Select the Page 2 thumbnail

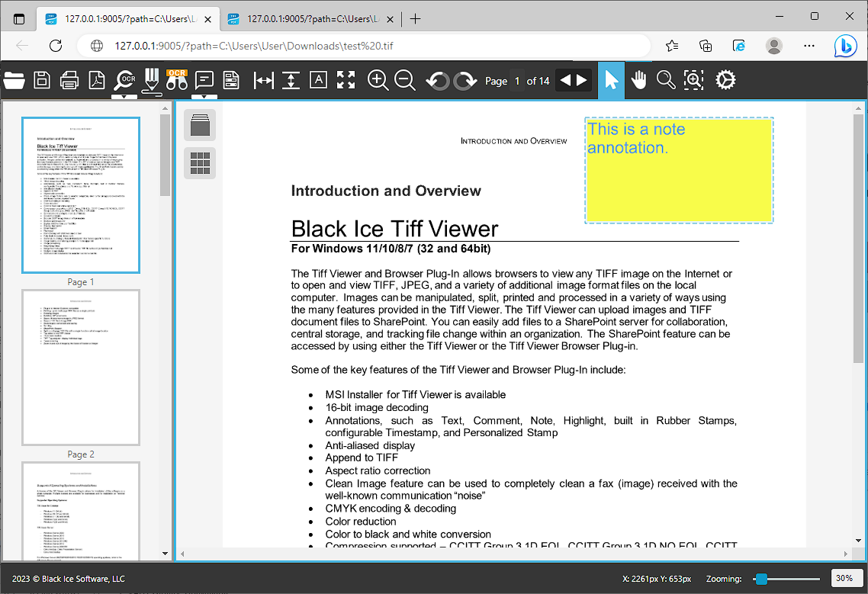[x=81, y=368]
